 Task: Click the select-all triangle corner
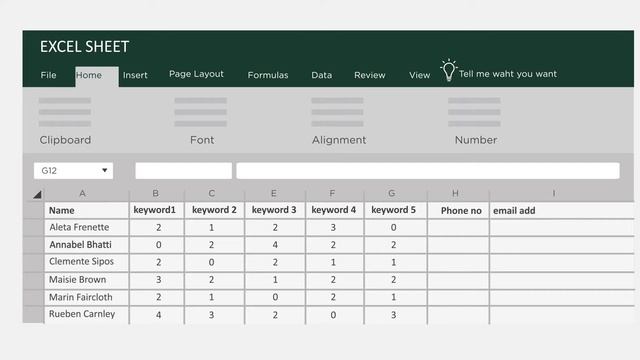point(37,194)
